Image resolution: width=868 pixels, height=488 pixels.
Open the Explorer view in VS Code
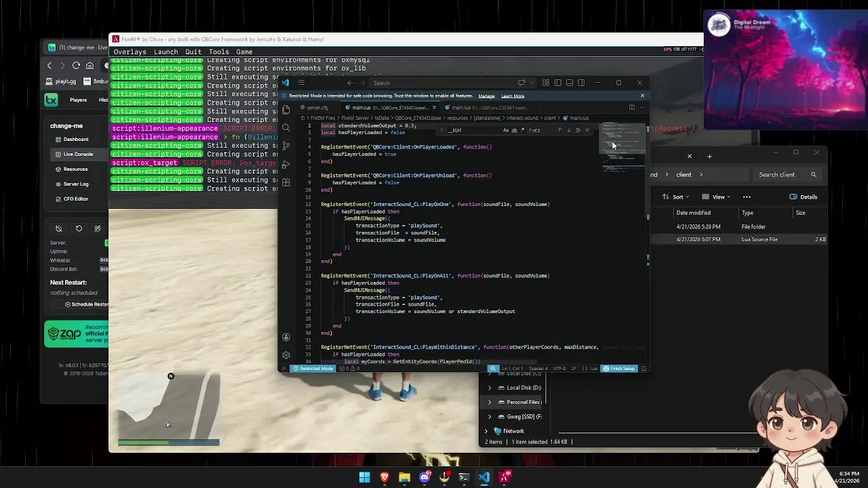tap(286, 109)
